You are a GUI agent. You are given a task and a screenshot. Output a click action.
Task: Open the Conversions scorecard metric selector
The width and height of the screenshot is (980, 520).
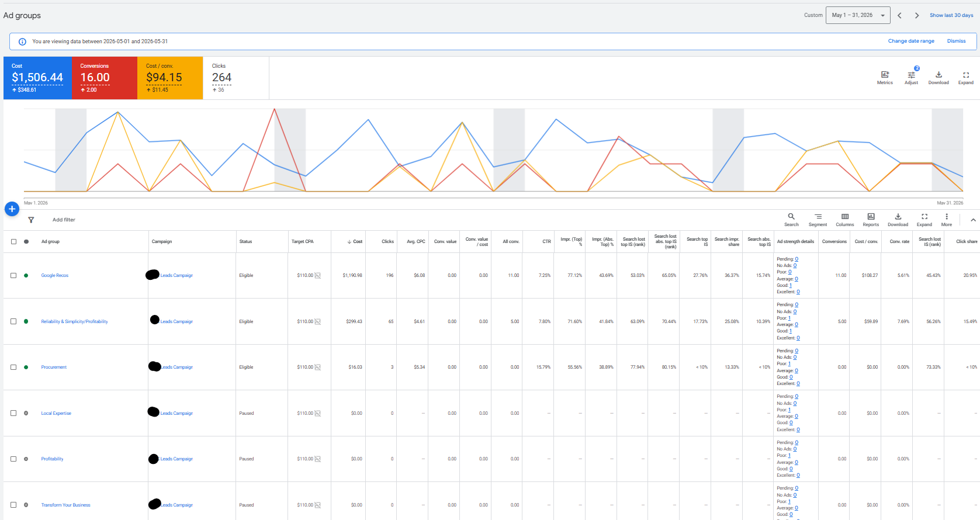pos(105,78)
